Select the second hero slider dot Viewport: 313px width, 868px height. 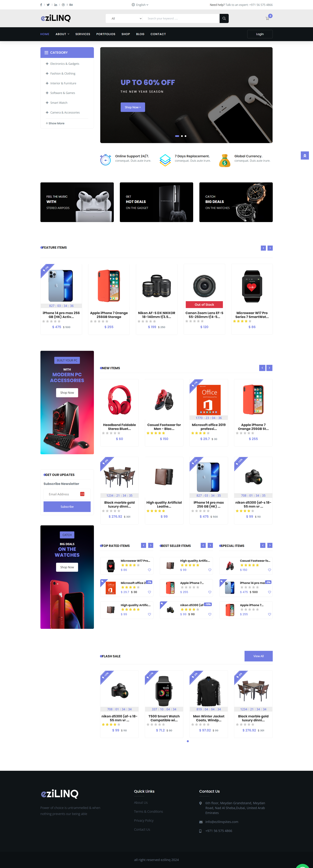[x=182, y=136]
